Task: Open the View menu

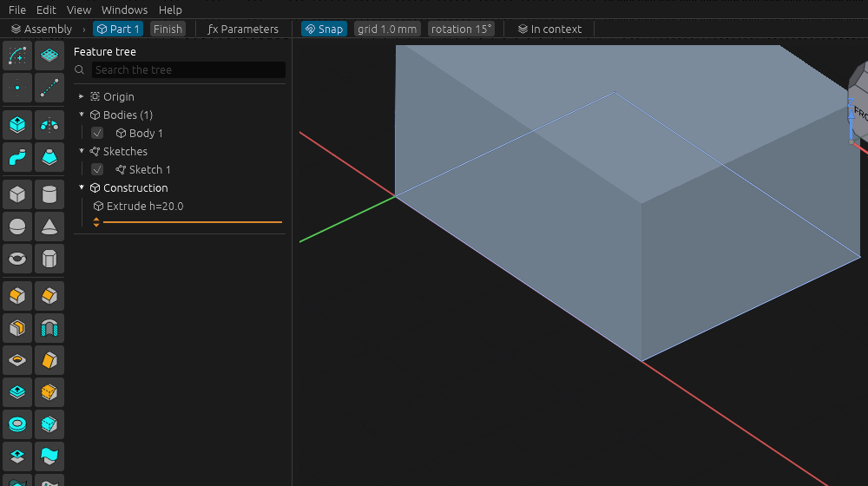Action: pos(79,10)
